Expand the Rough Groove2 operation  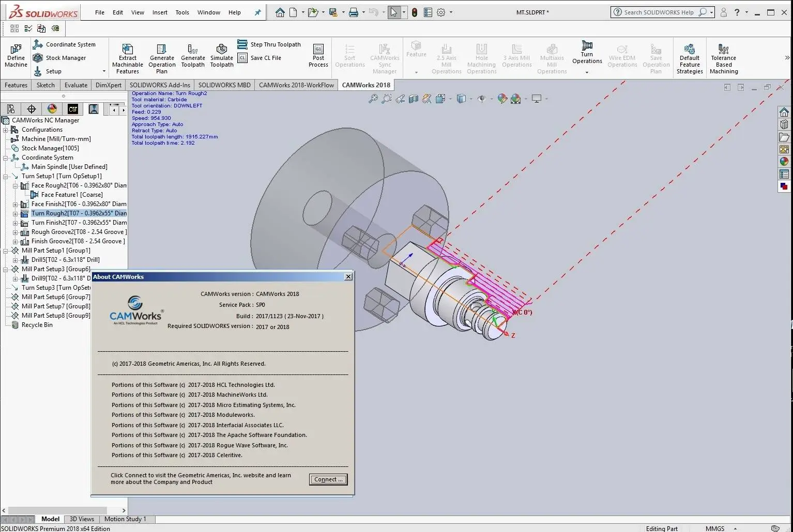pos(16,232)
